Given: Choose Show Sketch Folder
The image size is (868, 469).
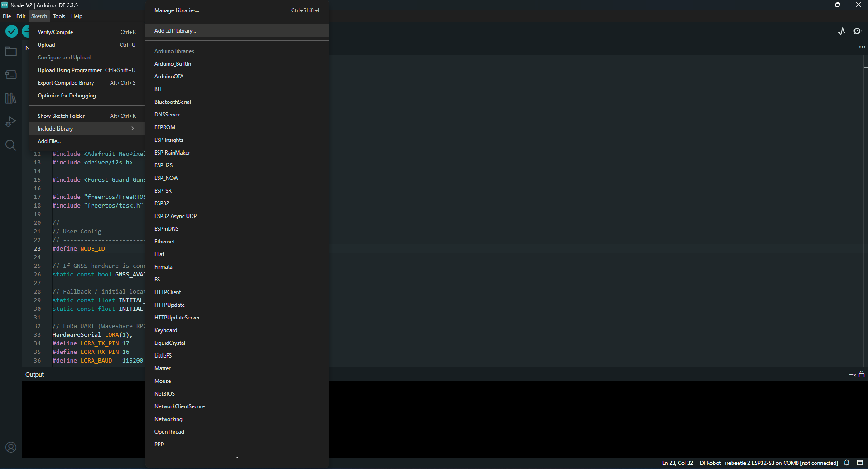Looking at the screenshot, I should pos(87,116).
